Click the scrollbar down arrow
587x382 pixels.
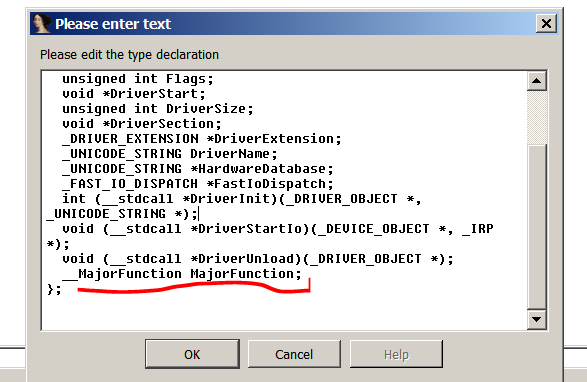tap(536, 319)
